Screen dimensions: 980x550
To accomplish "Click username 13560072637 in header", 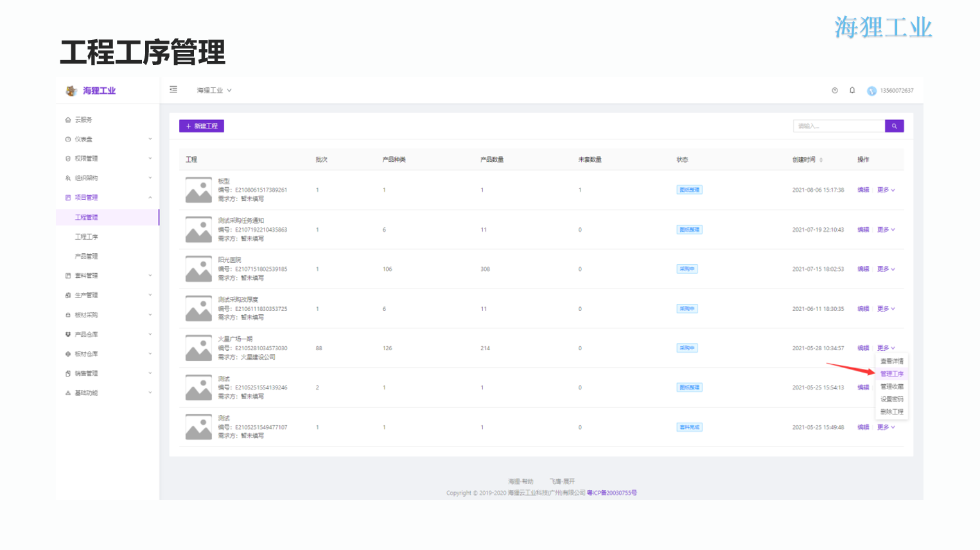I will [897, 91].
